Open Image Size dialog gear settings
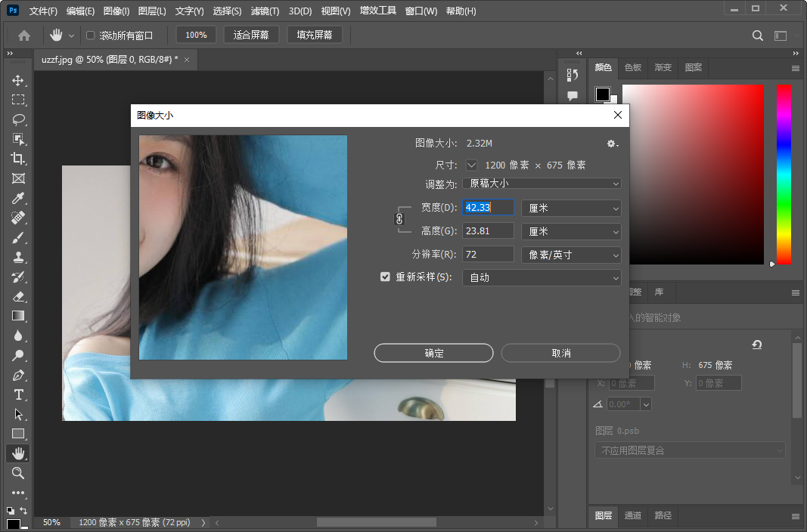 point(612,144)
